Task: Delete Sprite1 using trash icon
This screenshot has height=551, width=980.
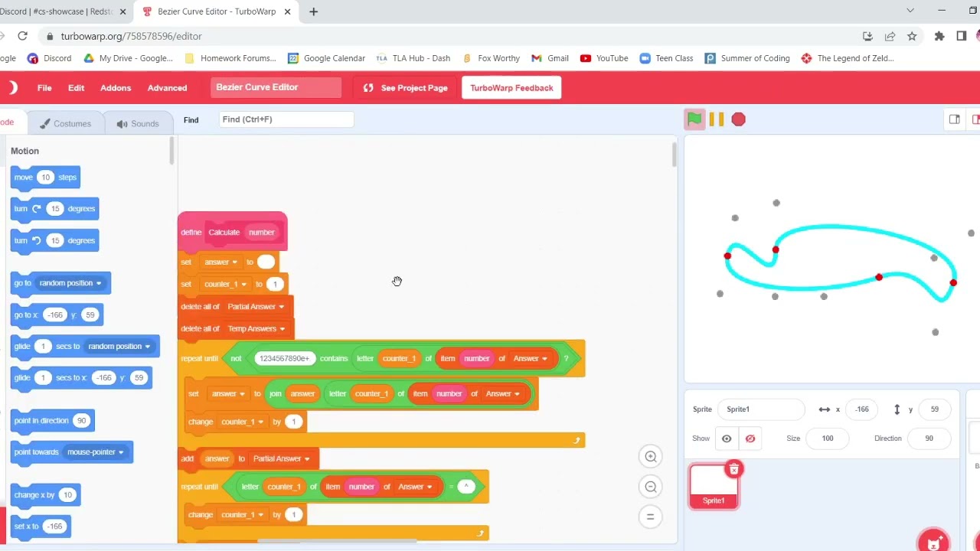Action: coord(733,469)
